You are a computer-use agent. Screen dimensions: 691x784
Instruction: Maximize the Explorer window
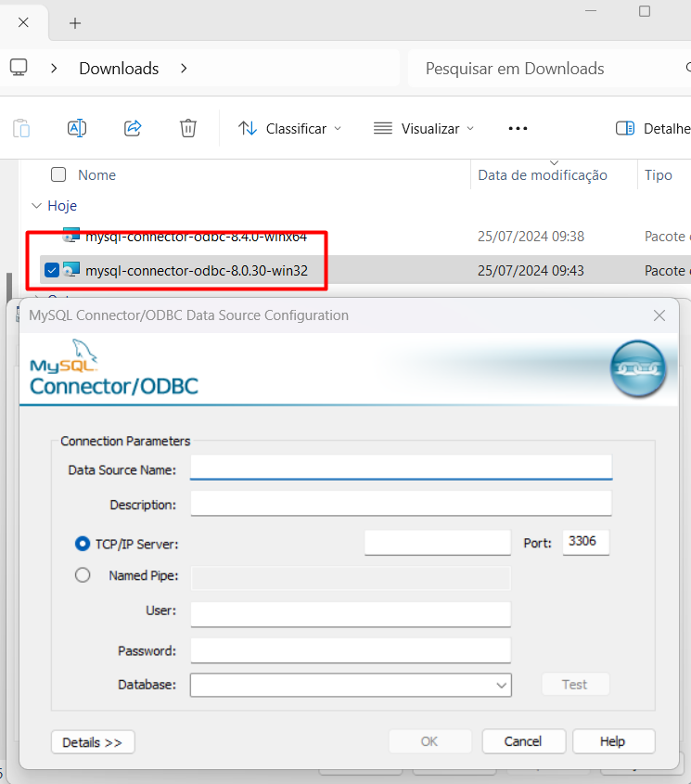pos(645,11)
